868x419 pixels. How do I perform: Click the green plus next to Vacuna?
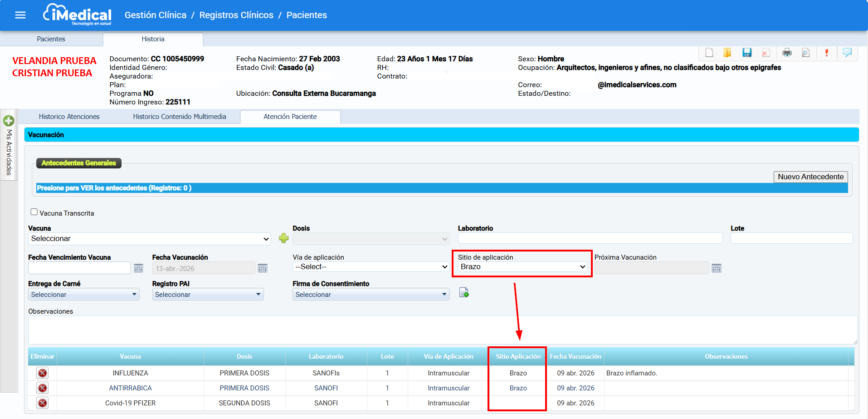[x=284, y=238]
